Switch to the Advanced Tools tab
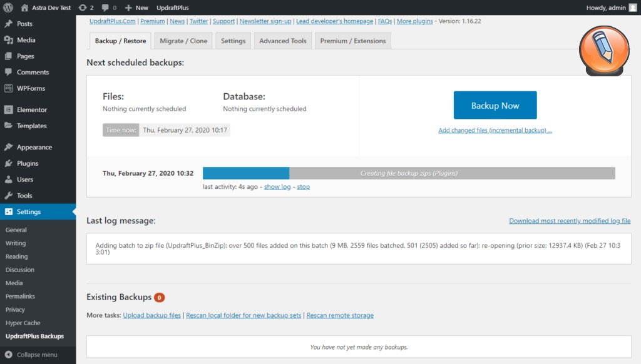The width and height of the screenshot is (641, 364). [283, 41]
